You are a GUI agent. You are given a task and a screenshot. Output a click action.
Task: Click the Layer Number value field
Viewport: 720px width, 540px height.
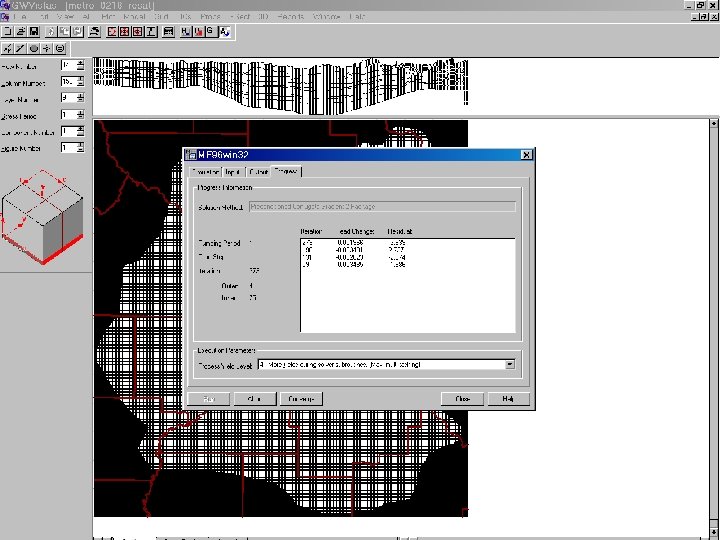coord(68,98)
